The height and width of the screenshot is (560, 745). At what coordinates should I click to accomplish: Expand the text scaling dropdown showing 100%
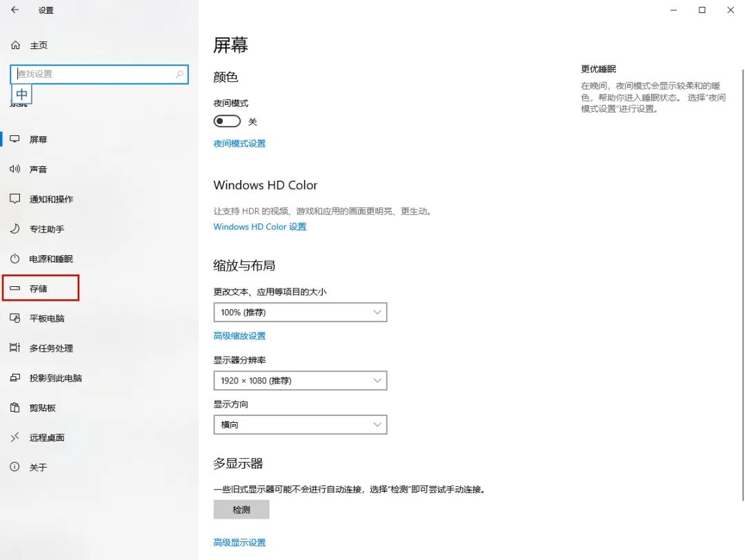[300, 312]
